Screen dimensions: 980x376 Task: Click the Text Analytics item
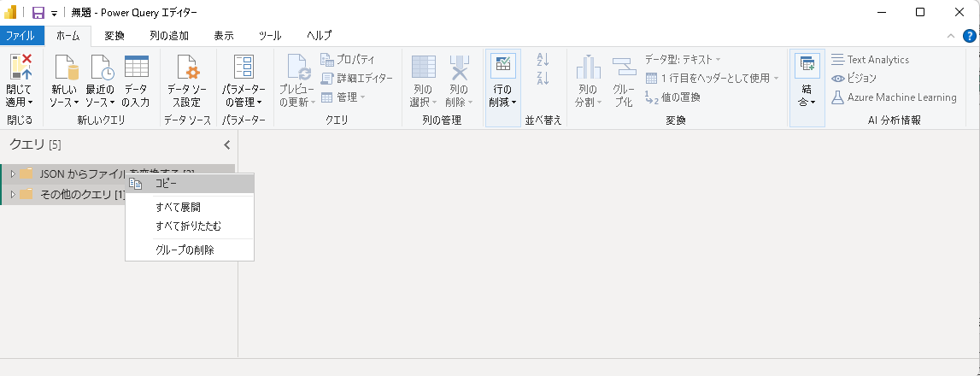coord(870,60)
